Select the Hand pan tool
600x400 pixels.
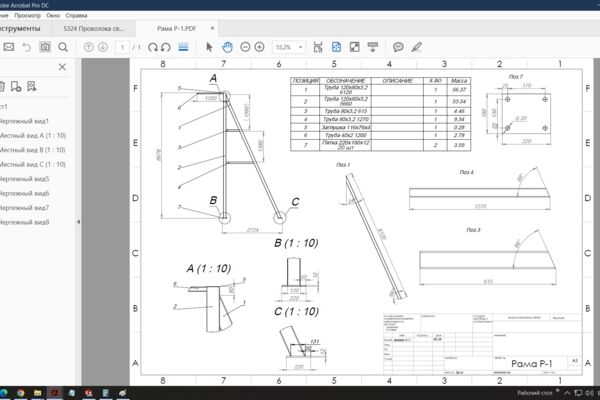[227, 47]
